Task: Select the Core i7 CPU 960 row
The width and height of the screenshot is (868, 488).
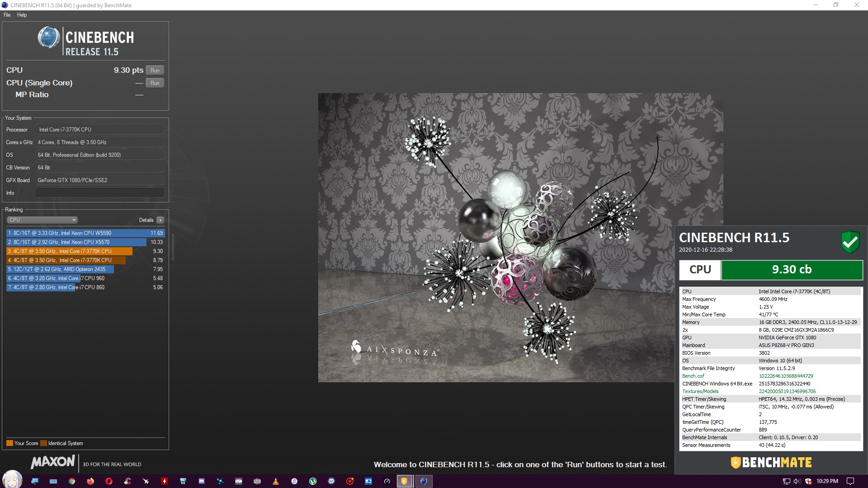Action: (85, 278)
